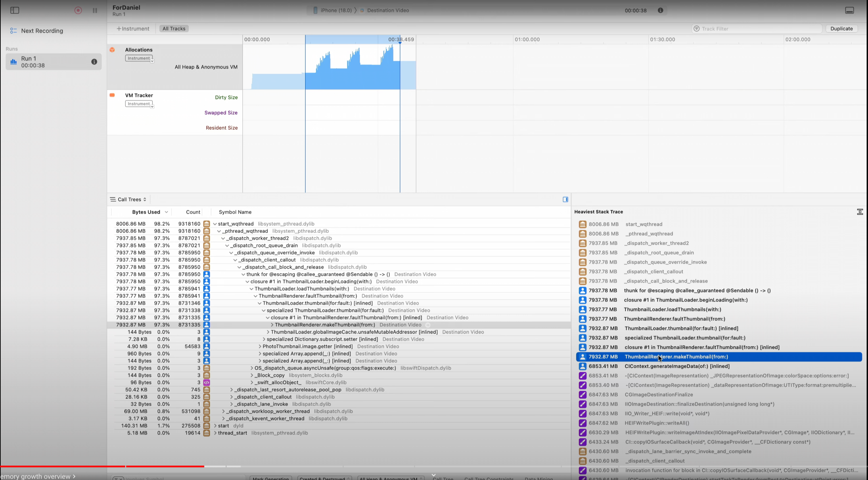Open run info next to elapsed time
This screenshot has height=480, width=868.
pyautogui.click(x=660, y=10)
